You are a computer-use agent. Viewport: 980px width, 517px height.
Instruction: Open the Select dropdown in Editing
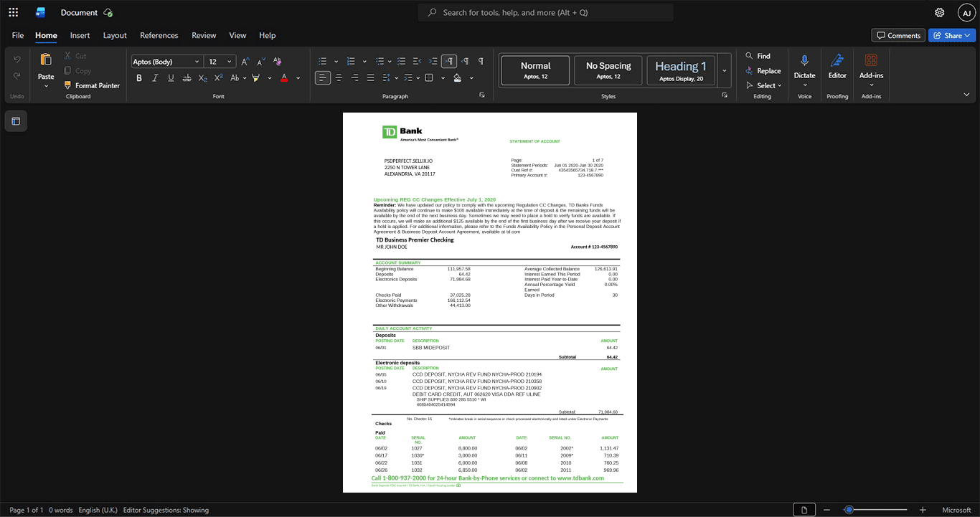pyautogui.click(x=765, y=85)
